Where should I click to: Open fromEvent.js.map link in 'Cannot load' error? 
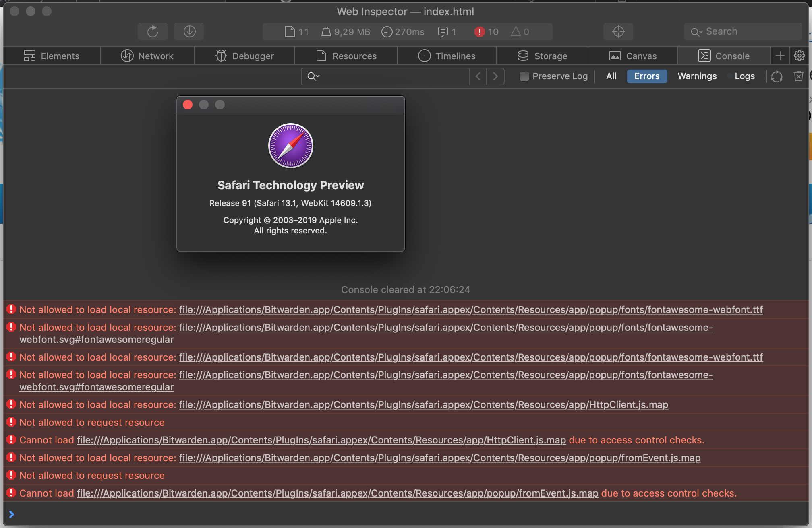click(x=338, y=493)
